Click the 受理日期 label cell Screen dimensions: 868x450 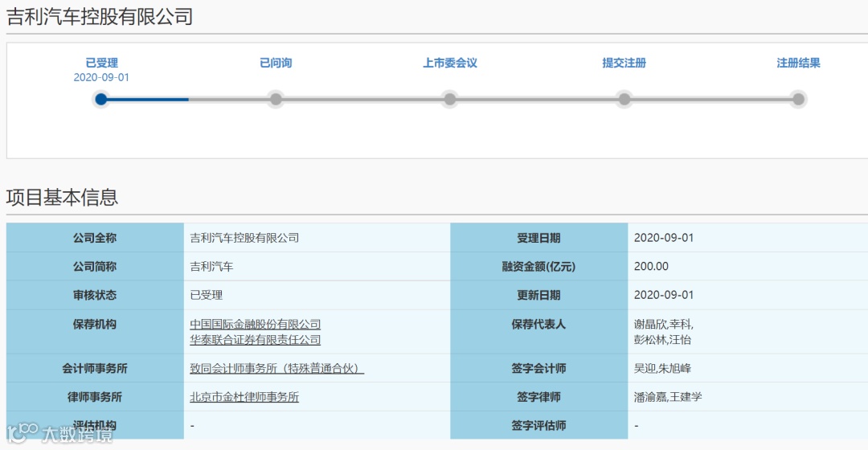click(538, 238)
